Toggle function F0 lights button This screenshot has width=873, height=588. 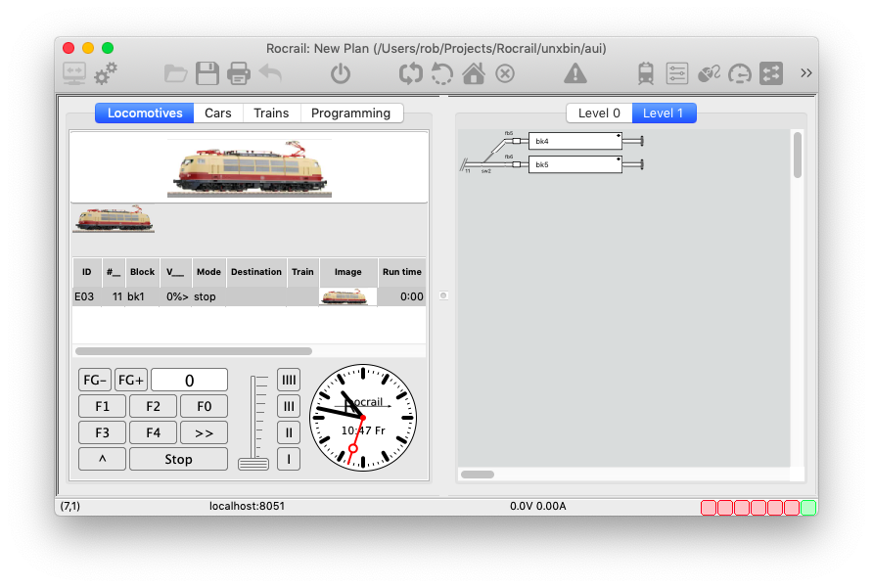204,406
